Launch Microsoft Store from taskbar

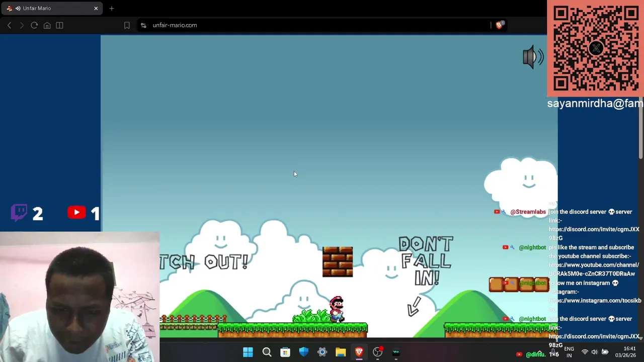pyautogui.click(x=285, y=352)
